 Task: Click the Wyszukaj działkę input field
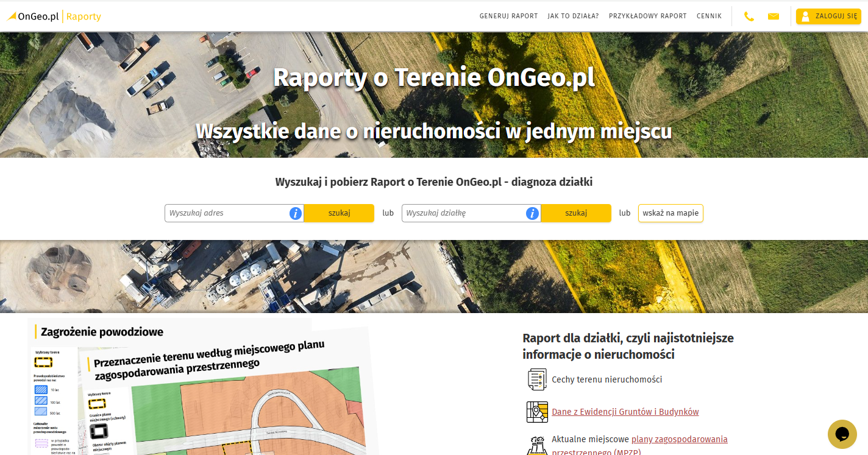point(463,213)
